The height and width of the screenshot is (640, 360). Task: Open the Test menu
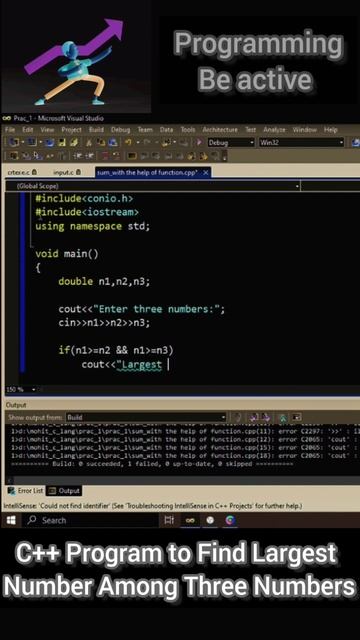(250, 129)
